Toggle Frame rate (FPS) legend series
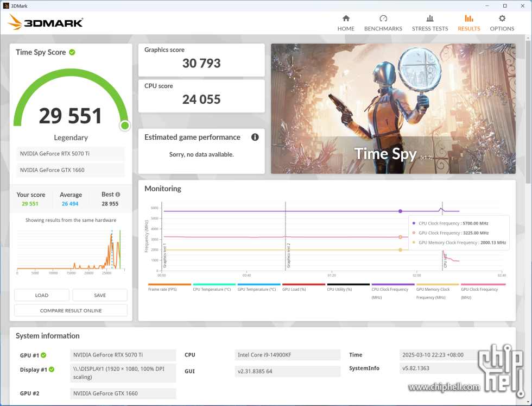532x406 pixels. (x=169, y=288)
